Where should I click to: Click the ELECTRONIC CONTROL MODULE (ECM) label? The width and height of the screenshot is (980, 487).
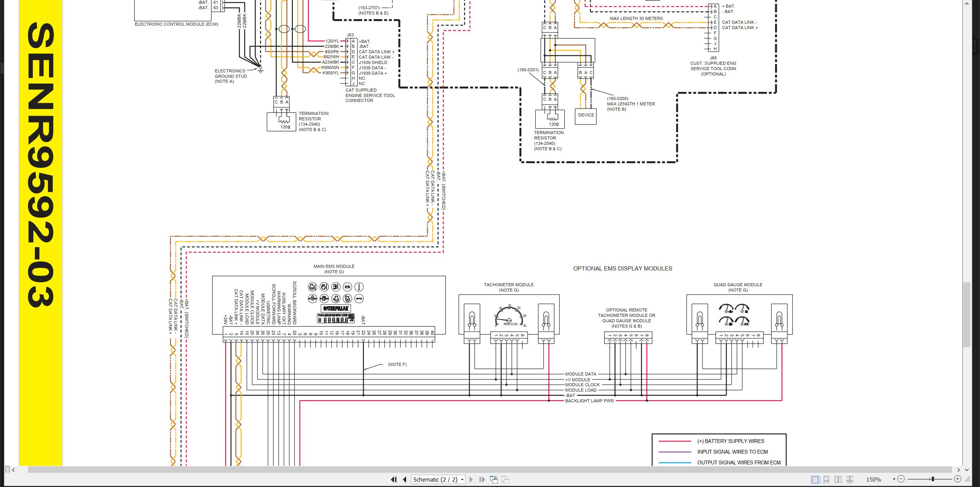point(176,24)
